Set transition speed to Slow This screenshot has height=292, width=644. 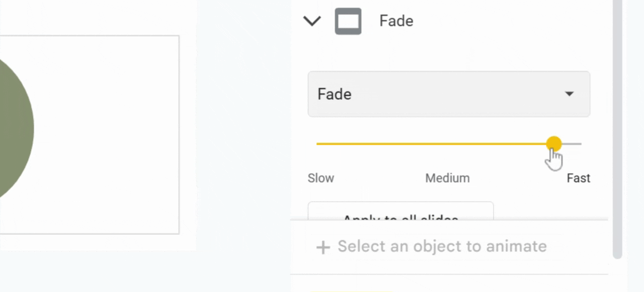320,178
